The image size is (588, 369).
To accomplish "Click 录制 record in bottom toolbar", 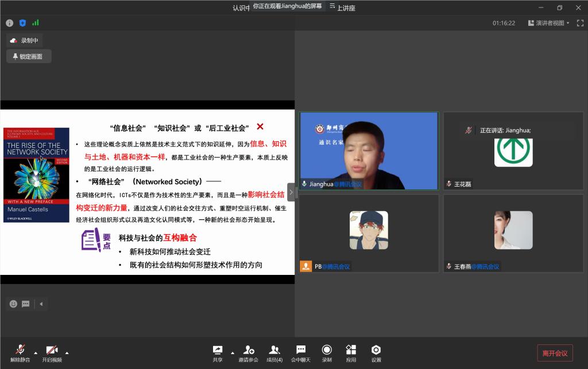I will point(326,353).
